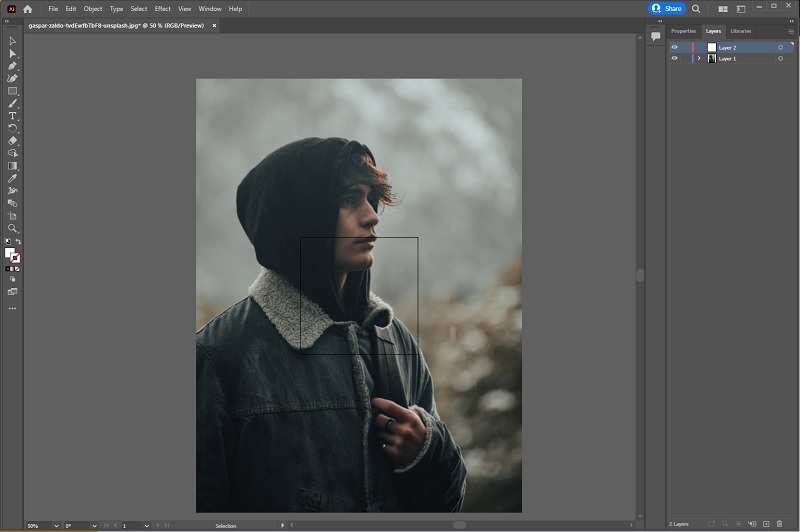Select the Pen tool
Screen dimensions: 800x532
[13, 66]
